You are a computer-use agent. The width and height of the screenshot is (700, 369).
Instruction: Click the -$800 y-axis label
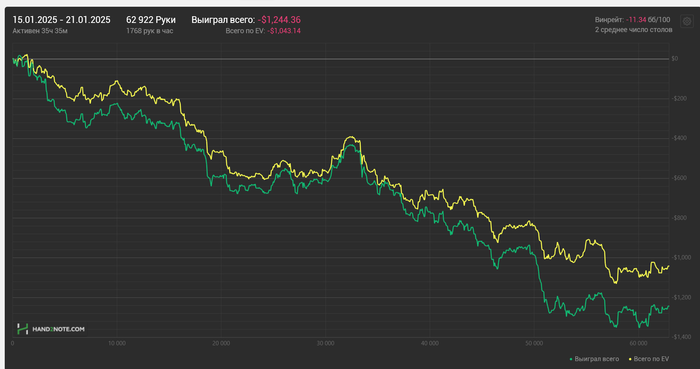pyautogui.click(x=679, y=218)
